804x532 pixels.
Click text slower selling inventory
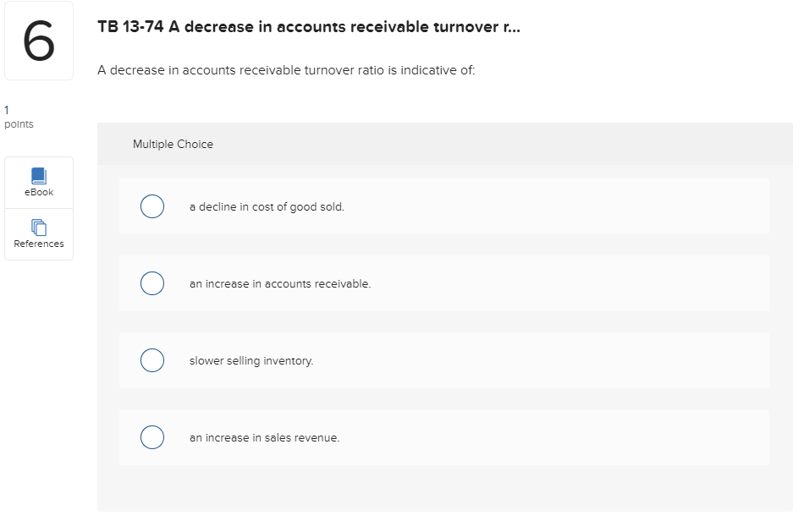coord(251,360)
